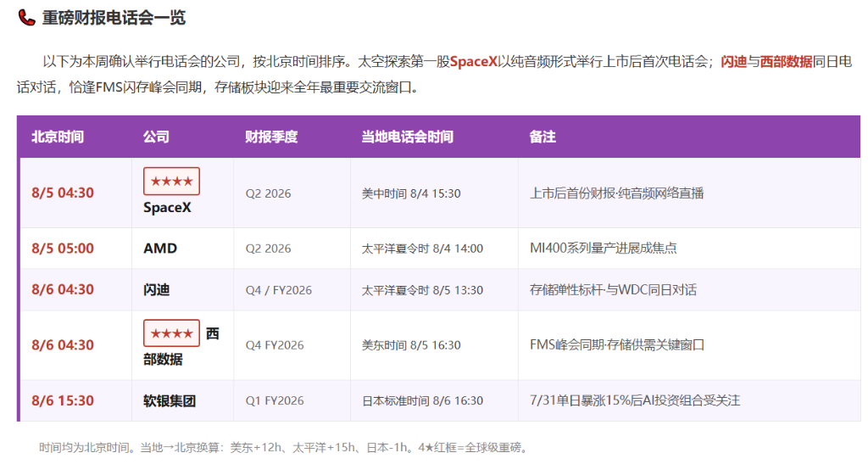Open the red SpaceX link in the paragraph
The image size is (868, 464).
[473, 61]
